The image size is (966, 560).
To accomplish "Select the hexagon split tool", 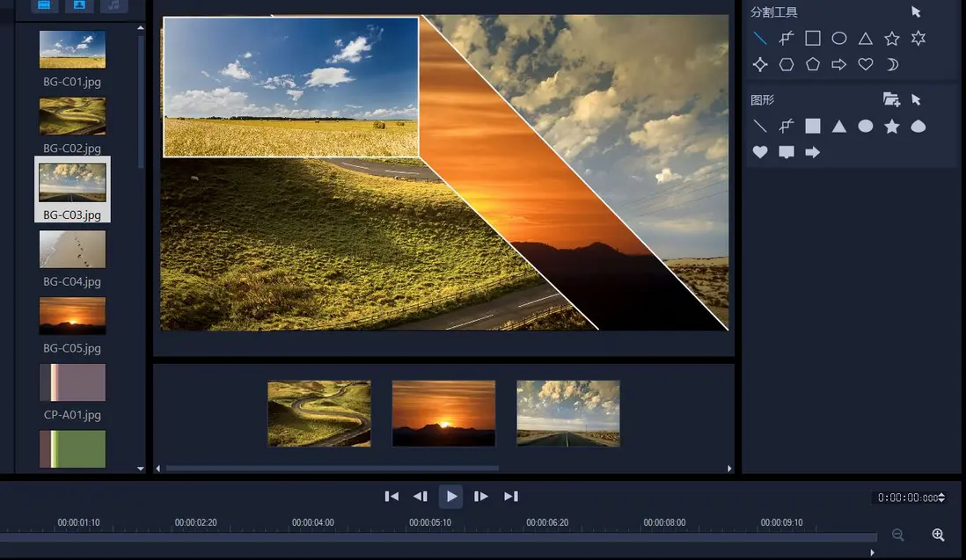I will click(787, 64).
